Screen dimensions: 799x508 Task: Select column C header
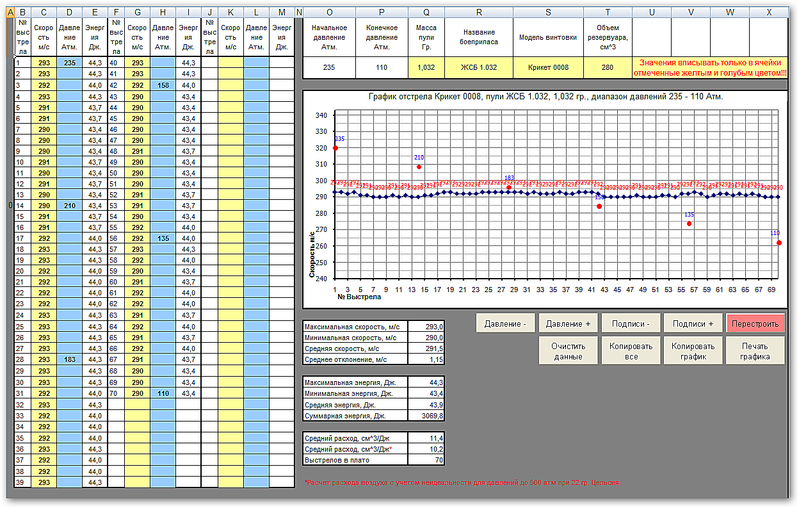click(44, 12)
